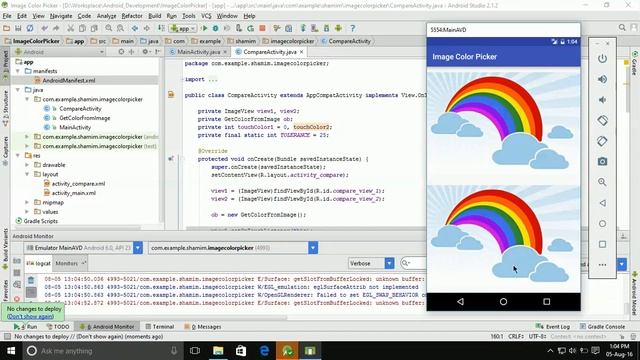
Task: Open the File menu
Action: 7,16
